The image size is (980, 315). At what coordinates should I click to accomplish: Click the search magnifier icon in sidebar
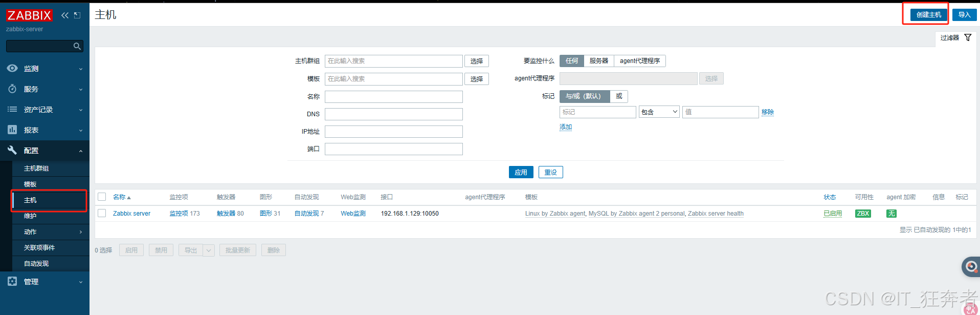77,46
